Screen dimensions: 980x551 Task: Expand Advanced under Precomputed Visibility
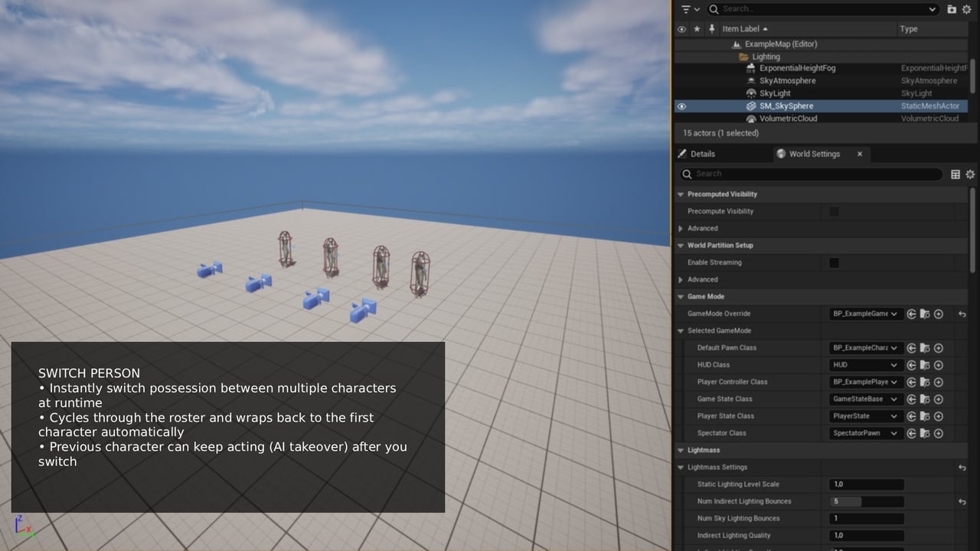click(x=681, y=228)
